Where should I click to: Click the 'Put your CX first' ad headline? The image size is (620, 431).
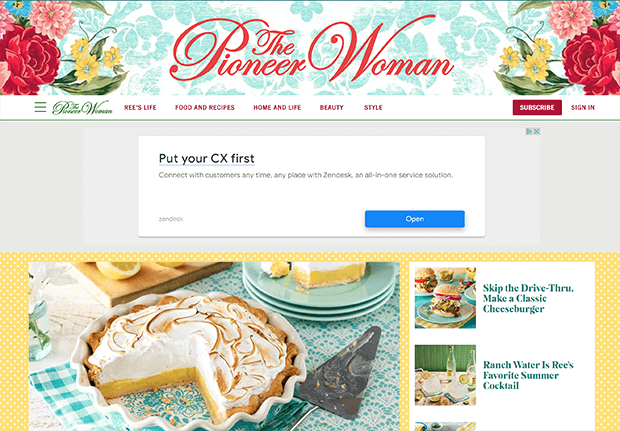pos(206,159)
